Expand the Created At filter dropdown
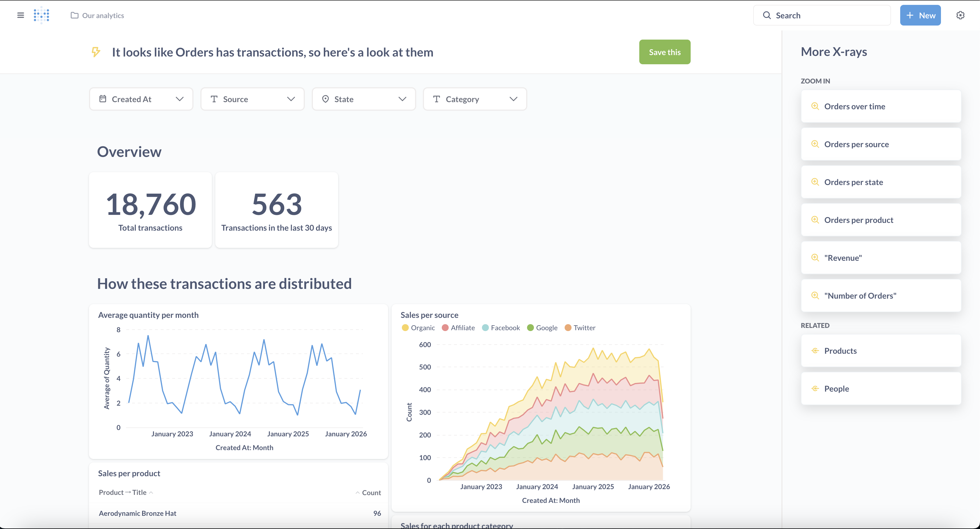The height and width of the screenshot is (529, 980). click(141, 99)
